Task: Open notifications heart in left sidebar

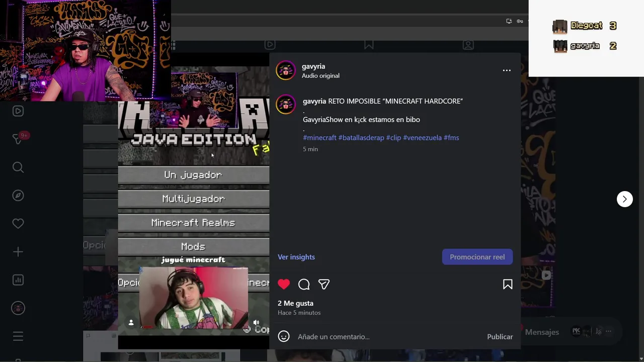Action: [18, 224]
